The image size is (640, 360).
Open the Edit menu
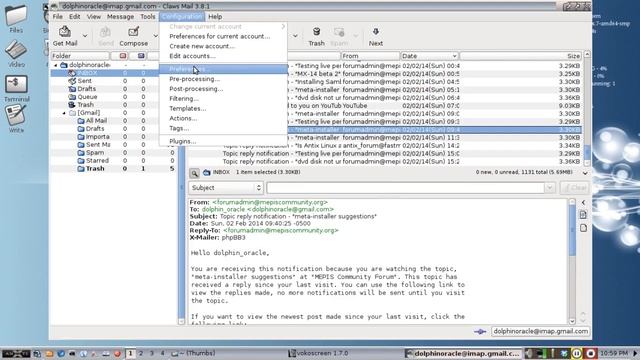click(x=74, y=17)
